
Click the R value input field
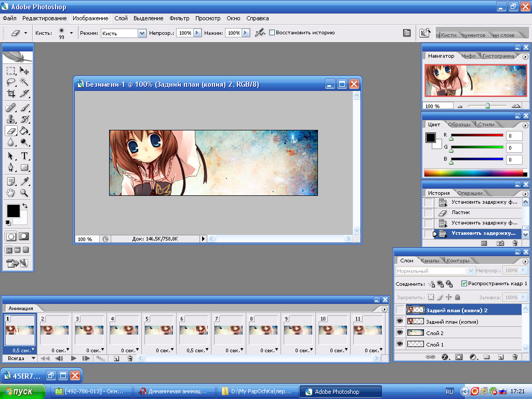coord(514,136)
